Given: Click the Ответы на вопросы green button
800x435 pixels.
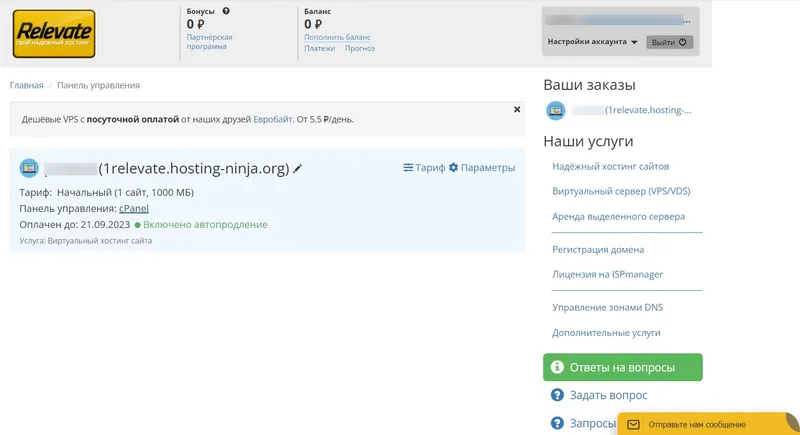Looking at the screenshot, I should pyautogui.click(x=622, y=367).
